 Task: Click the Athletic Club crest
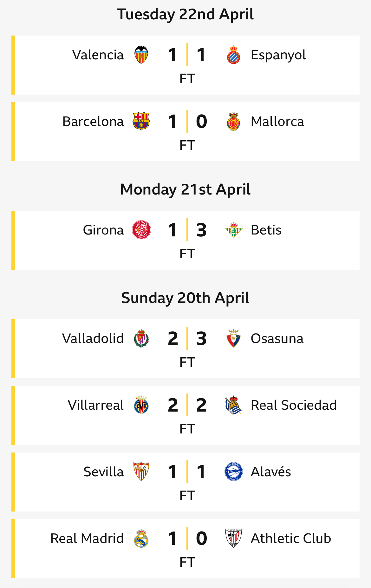point(233,538)
